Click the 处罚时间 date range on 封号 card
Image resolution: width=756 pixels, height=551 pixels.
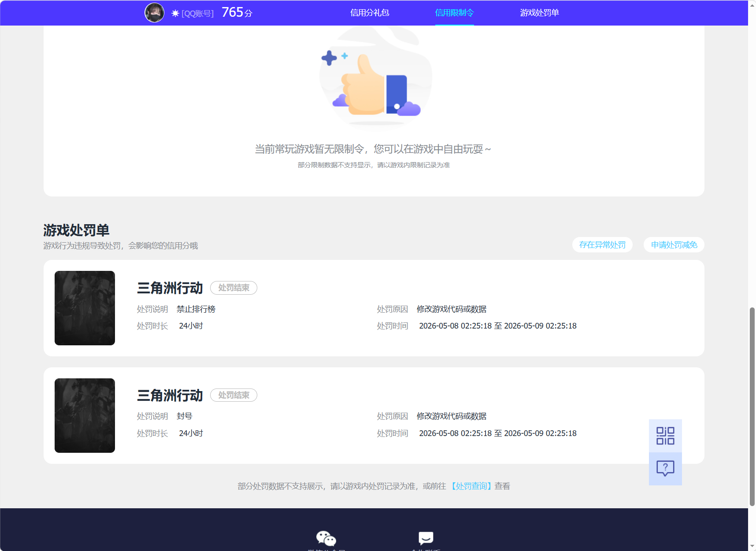(x=498, y=433)
